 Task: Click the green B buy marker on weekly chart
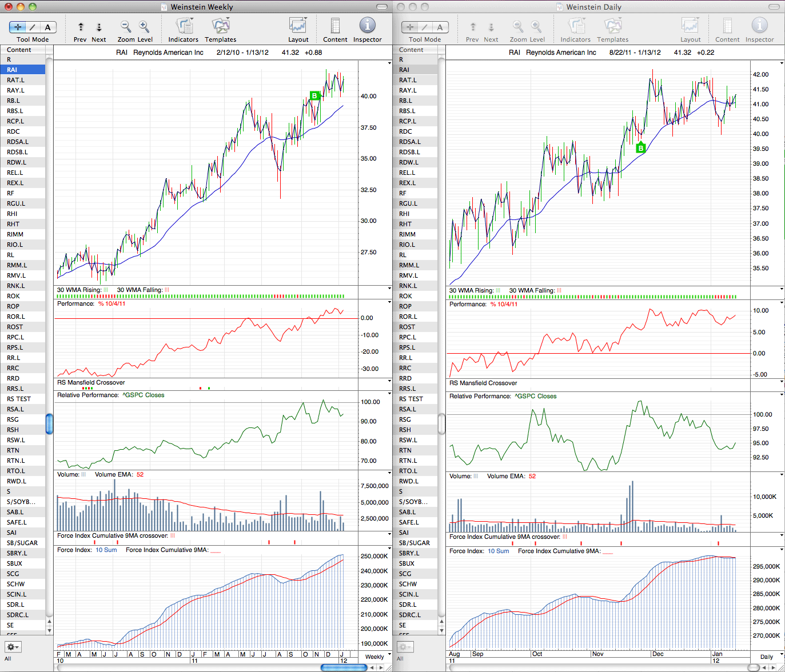[314, 95]
